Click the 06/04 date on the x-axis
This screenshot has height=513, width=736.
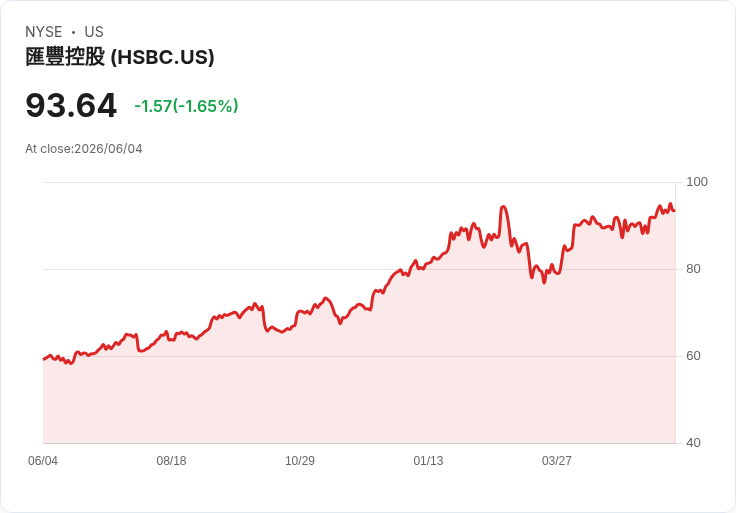[43, 461]
